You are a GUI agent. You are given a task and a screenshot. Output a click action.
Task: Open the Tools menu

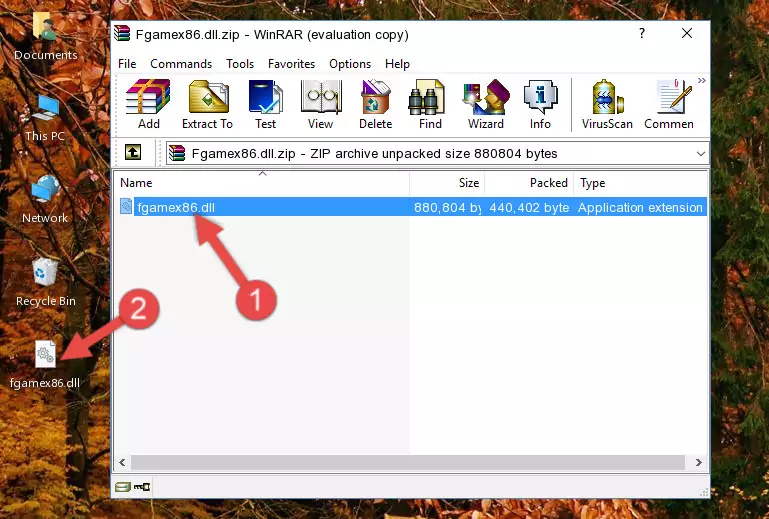[x=240, y=64]
